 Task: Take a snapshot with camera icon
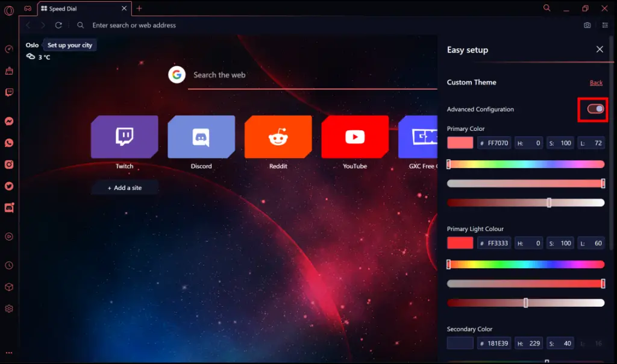click(587, 25)
